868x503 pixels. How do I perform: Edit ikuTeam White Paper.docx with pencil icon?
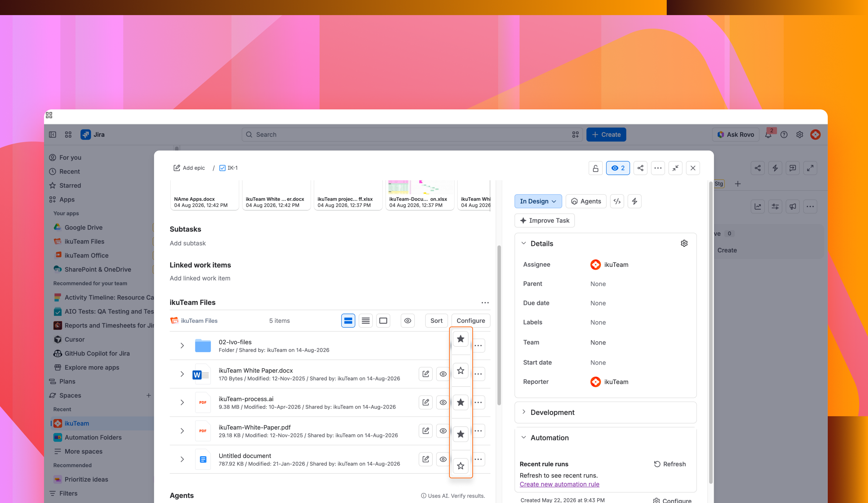point(426,374)
